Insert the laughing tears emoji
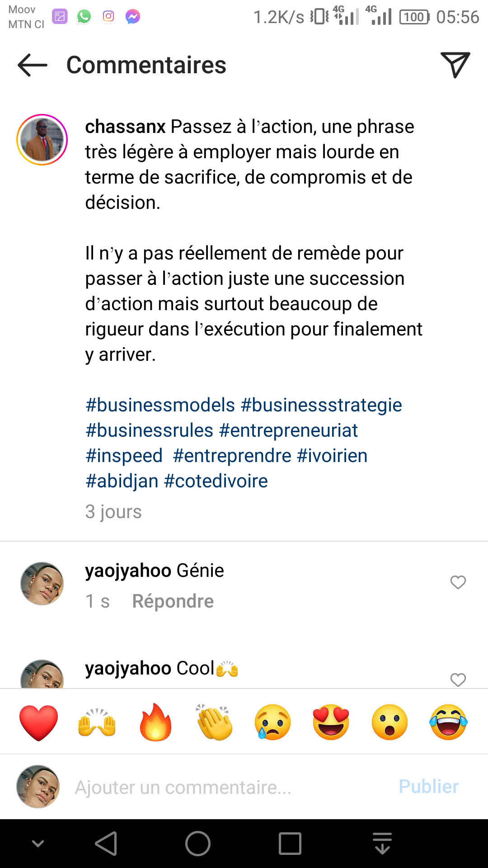This screenshot has height=868, width=488. [448, 722]
